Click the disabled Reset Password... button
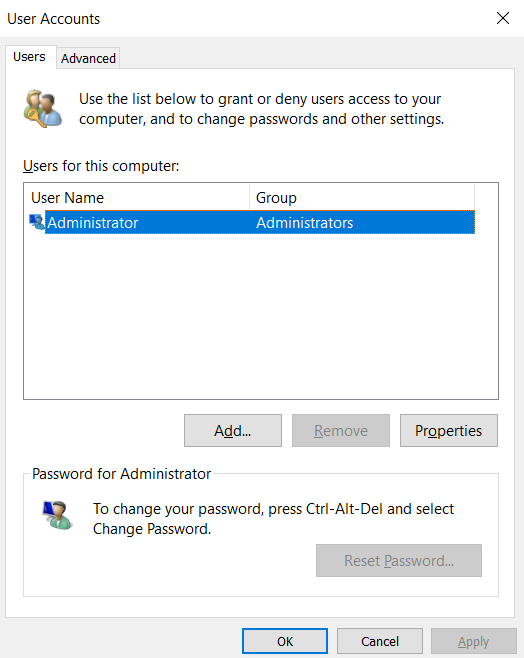Screen dimensions: 524x658 click(x=399, y=561)
